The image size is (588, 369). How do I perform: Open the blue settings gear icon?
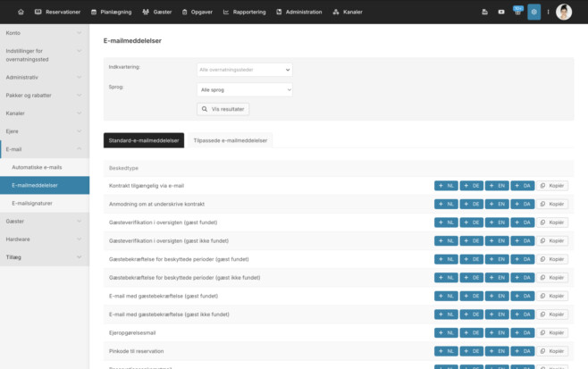[534, 12]
